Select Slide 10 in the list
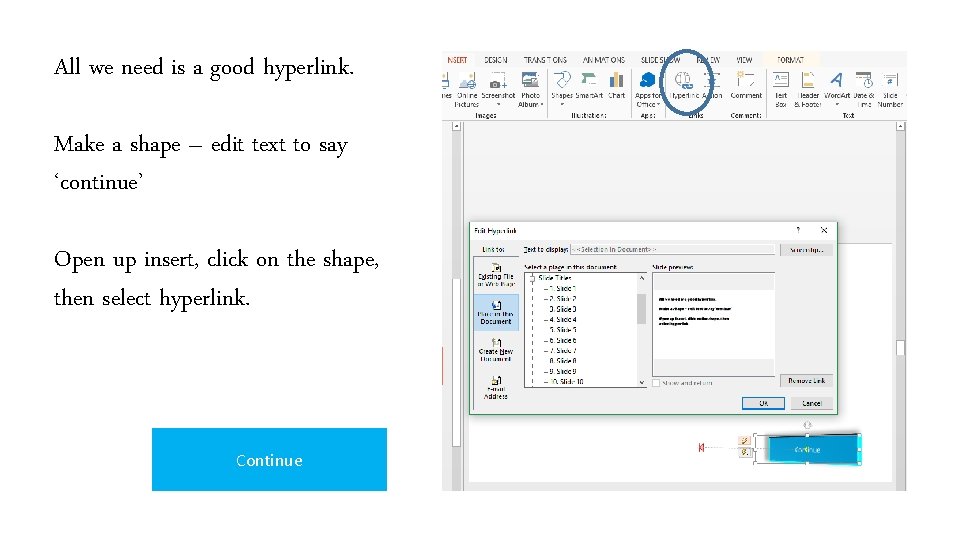Image resolution: width=960 pixels, height=540 pixels. [566, 382]
